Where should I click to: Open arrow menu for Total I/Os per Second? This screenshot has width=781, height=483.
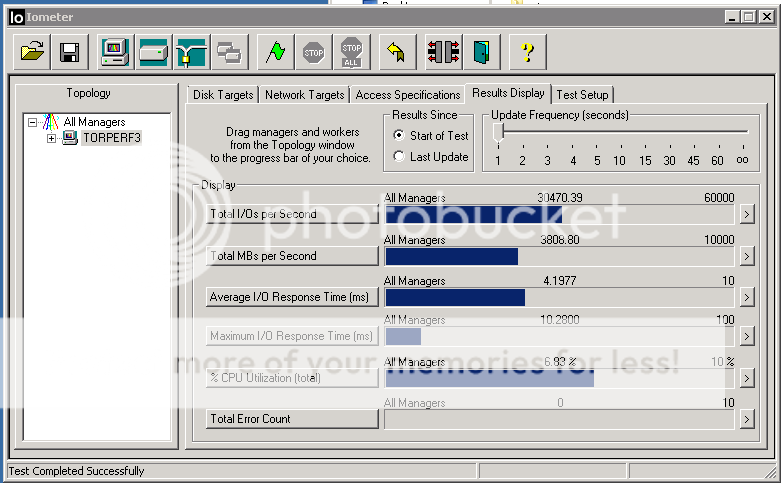click(x=746, y=215)
